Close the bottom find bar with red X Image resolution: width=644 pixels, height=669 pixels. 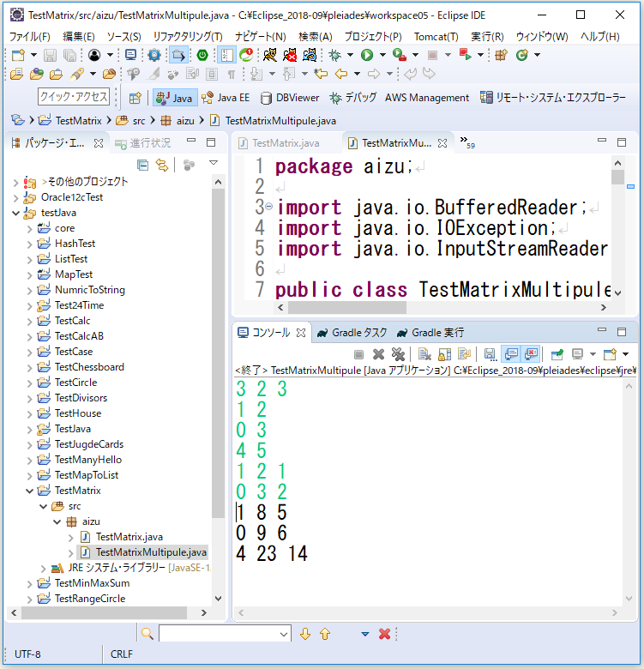pos(384,634)
